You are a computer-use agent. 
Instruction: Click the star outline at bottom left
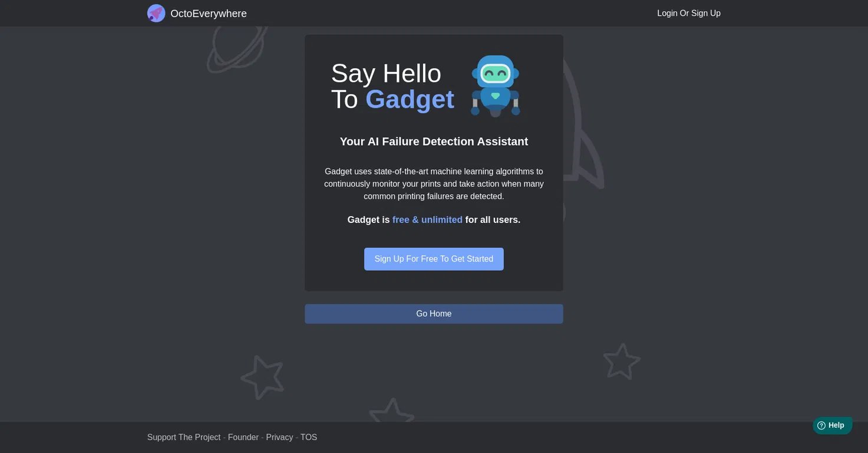click(x=262, y=377)
